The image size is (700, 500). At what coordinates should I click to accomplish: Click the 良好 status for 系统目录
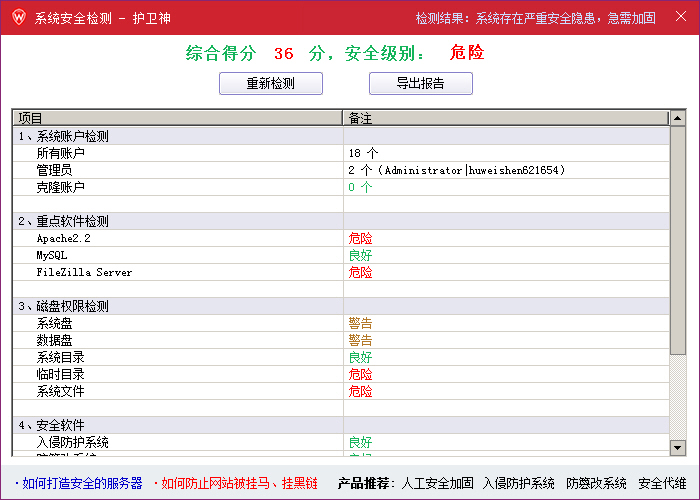360,357
